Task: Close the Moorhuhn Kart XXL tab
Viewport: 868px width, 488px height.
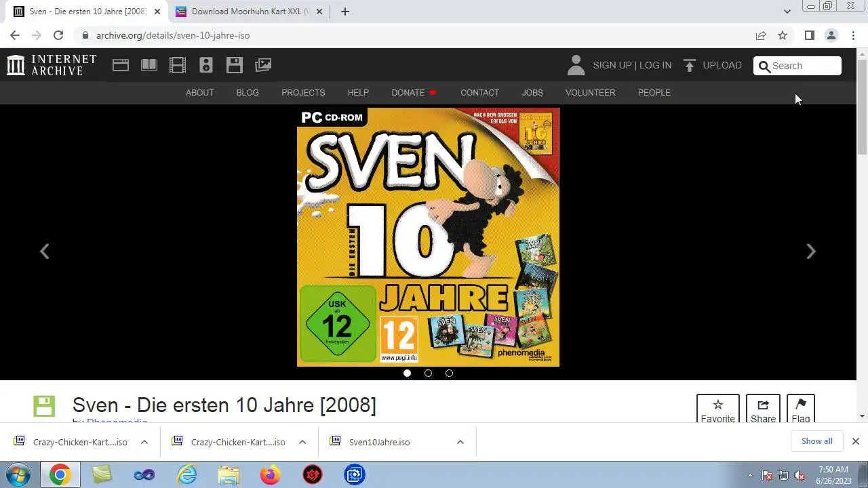Action: click(x=319, y=12)
